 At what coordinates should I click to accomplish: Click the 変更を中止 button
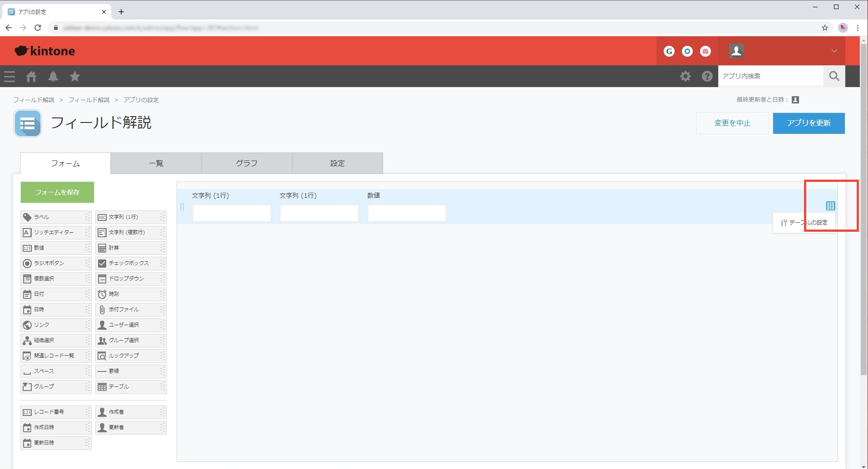tap(733, 123)
